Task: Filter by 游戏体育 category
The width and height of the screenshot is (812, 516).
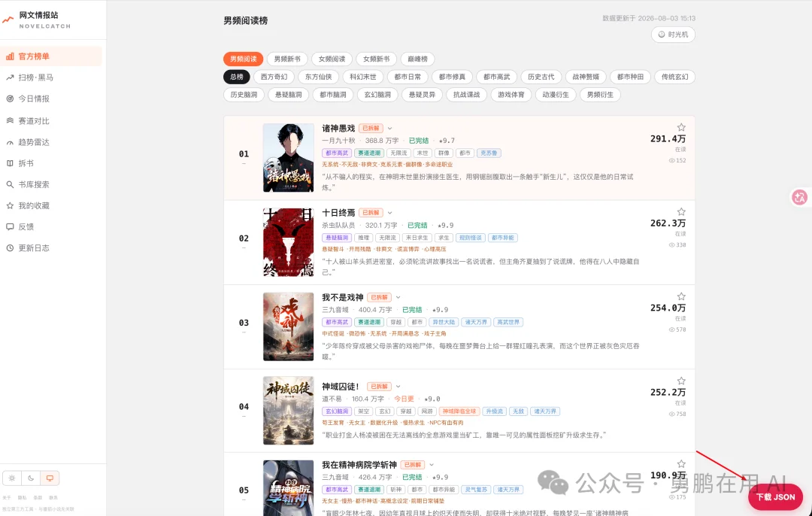Action: coord(511,95)
